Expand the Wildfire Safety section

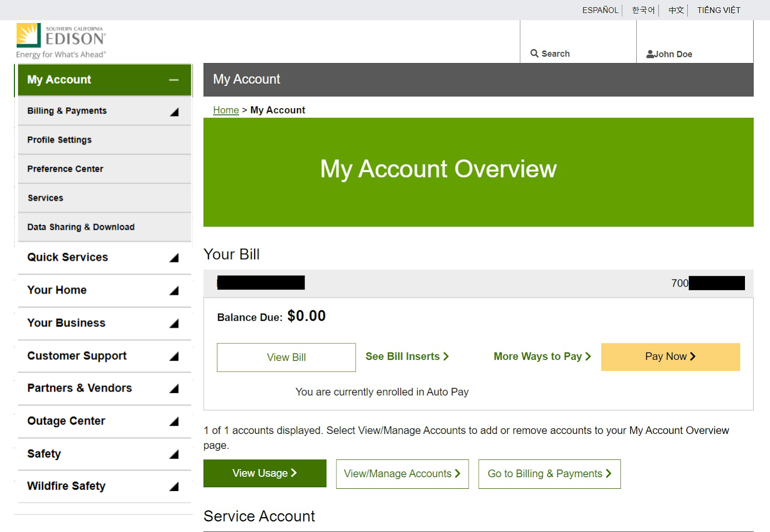click(174, 486)
